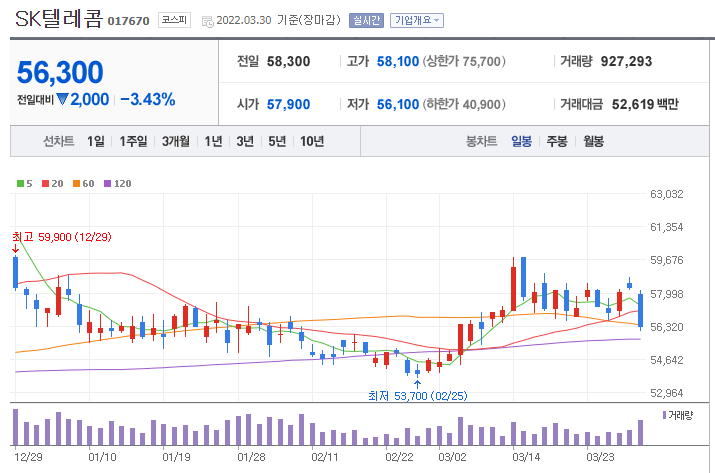Click the 봉차트 label
Image resolution: width=715 pixels, height=473 pixels.
[481, 141]
